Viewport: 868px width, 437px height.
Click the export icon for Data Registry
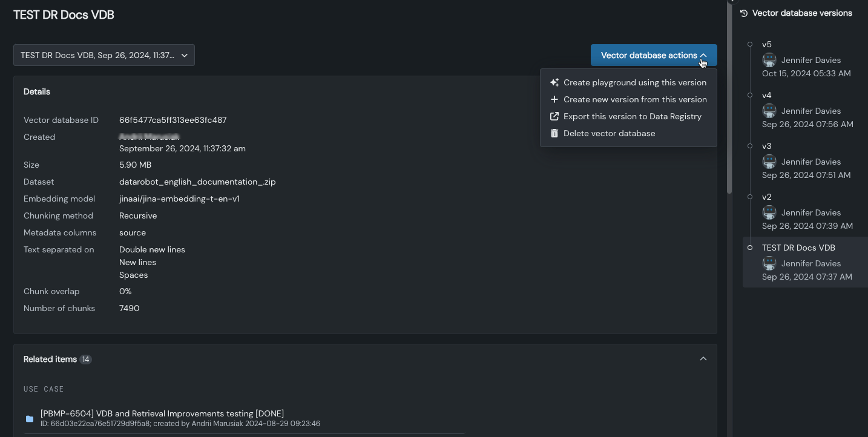tap(554, 116)
